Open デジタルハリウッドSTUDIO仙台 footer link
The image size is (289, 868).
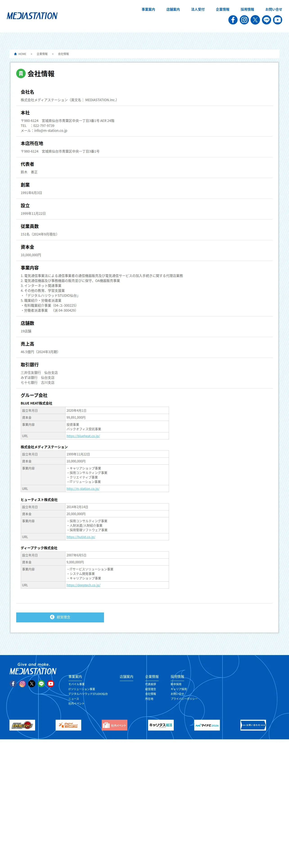click(x=88, y=694)
